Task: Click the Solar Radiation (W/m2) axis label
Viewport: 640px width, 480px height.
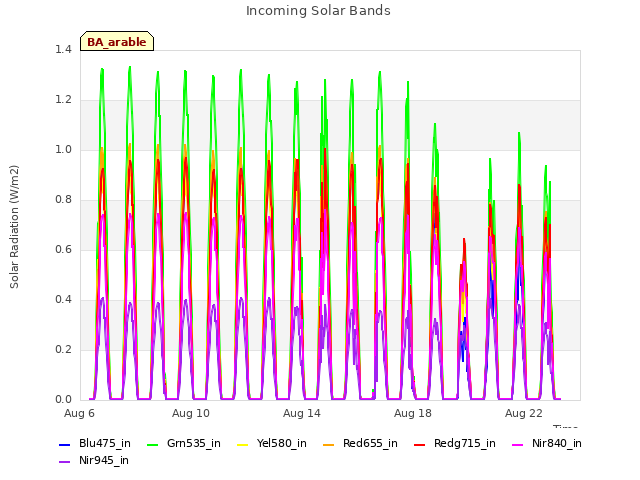Action: click(x=14, y=227)
